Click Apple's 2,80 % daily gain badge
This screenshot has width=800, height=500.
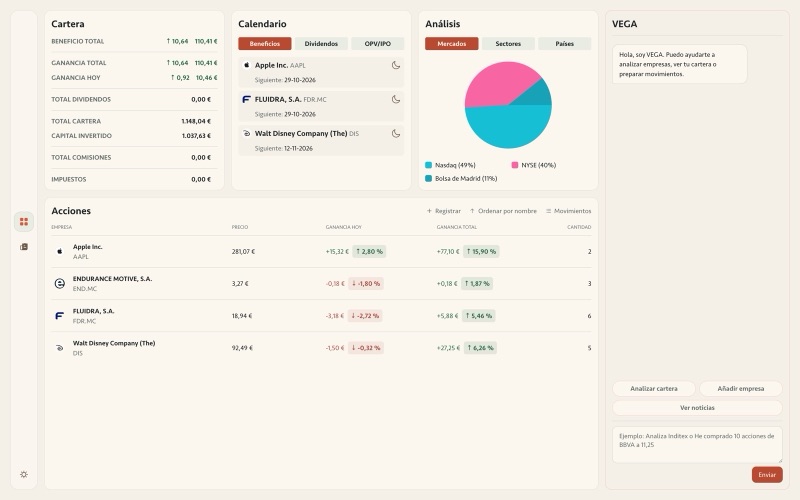(x=369, y=252)
